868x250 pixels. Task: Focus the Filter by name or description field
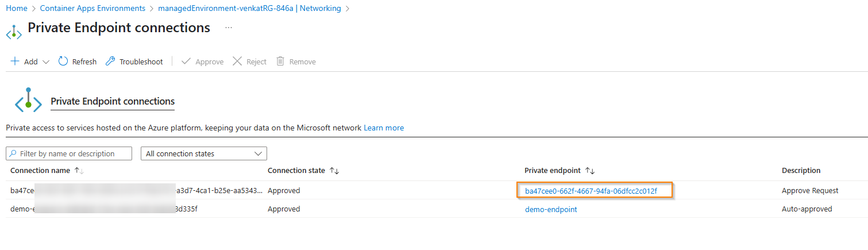69,153
